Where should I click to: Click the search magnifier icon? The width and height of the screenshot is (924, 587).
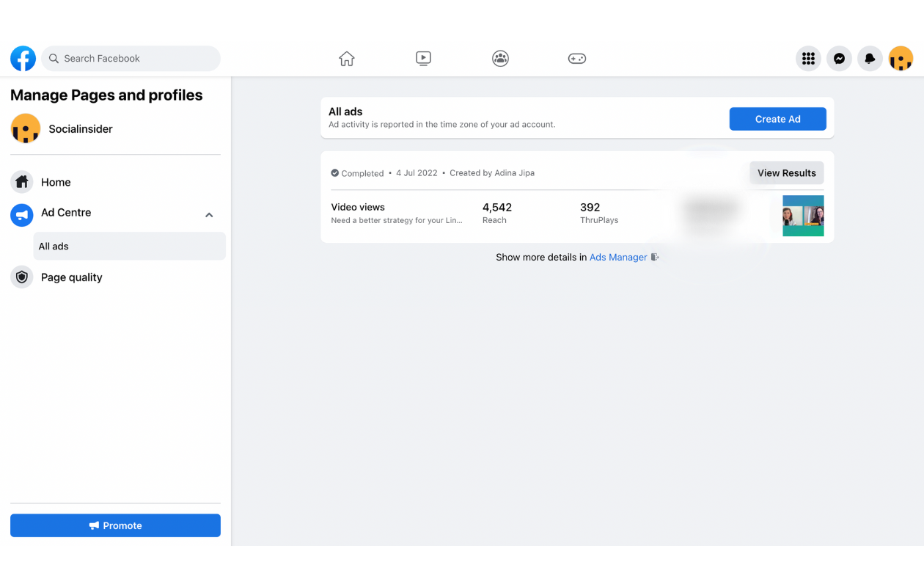54,59
